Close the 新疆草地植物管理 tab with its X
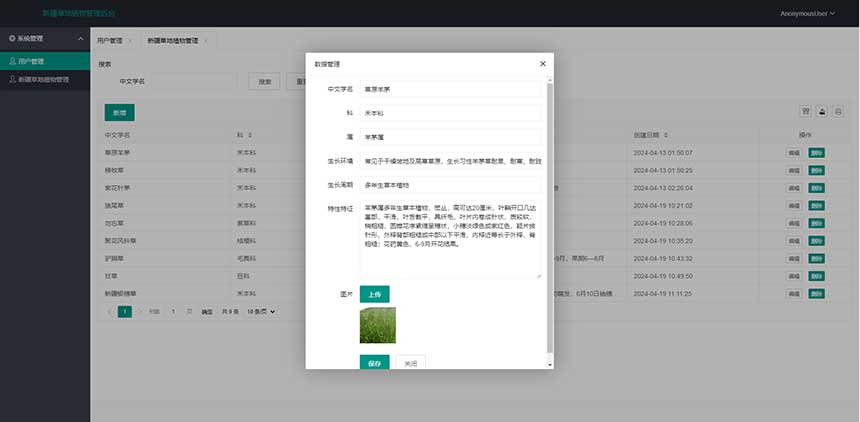The width and height of the screenshot is (860, 422). point(206,41)
